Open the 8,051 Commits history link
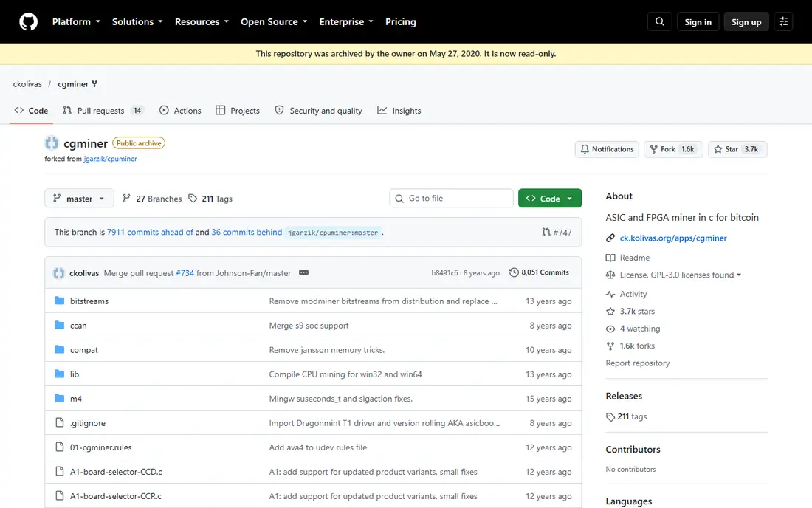 tap(539, 272)
